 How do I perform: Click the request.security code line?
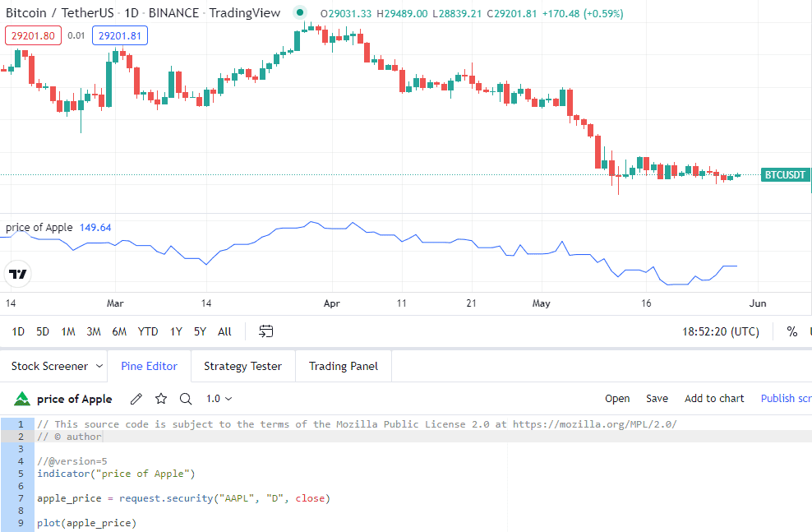click(x=183, y=498)
